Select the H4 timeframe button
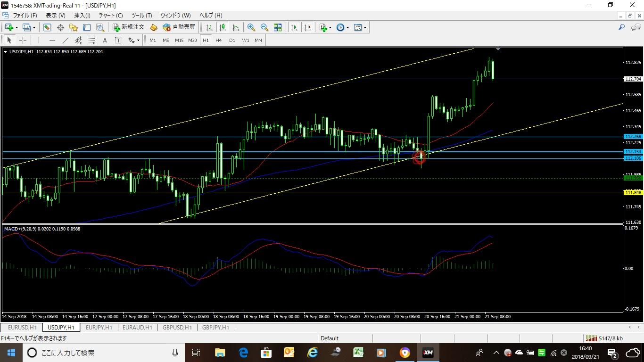The width and height of the screenshot is (644, 362). pyautogui.click(x=219, y=40)
